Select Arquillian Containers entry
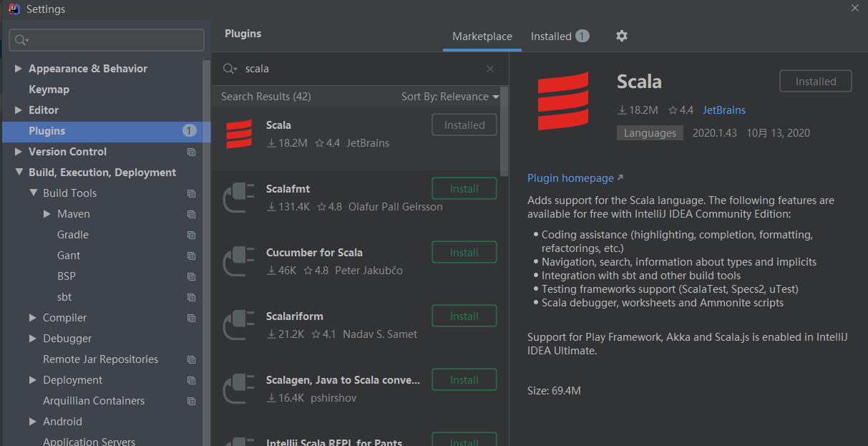 94,401
